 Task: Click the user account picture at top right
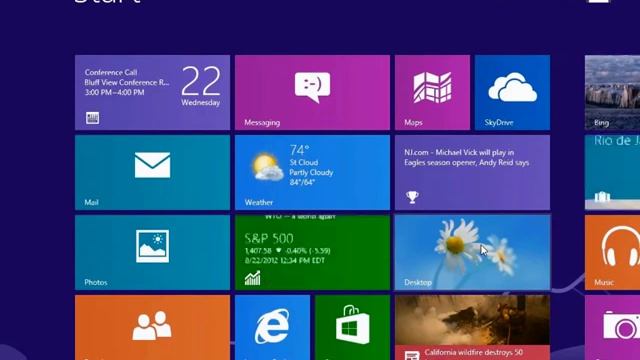pos(598,1)
